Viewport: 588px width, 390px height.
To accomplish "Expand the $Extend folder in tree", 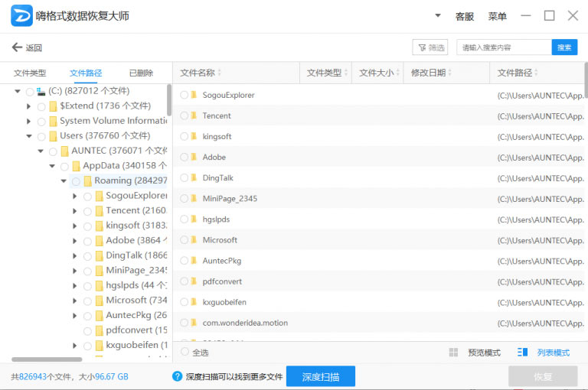I will pos(29,106).
